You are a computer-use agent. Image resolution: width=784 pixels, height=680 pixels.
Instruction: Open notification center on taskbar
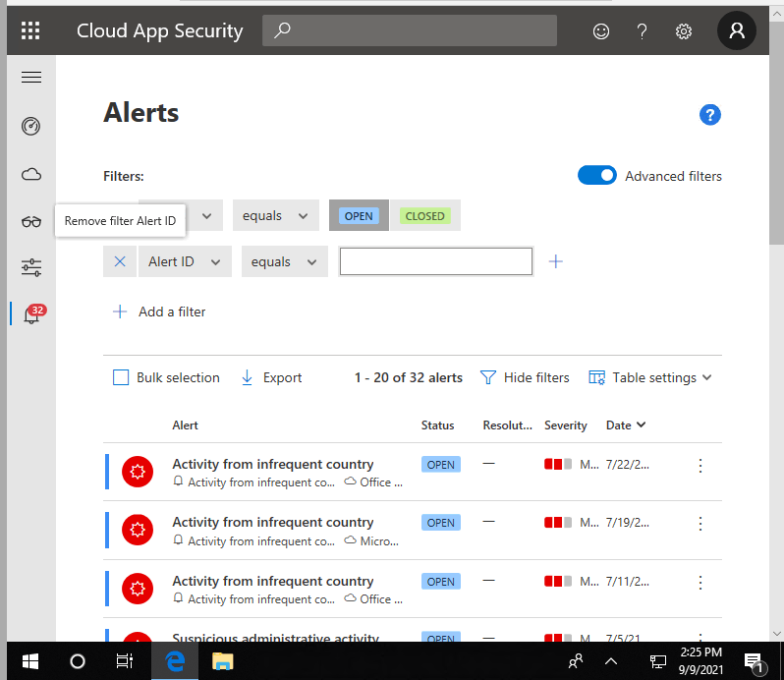(755, 662)
